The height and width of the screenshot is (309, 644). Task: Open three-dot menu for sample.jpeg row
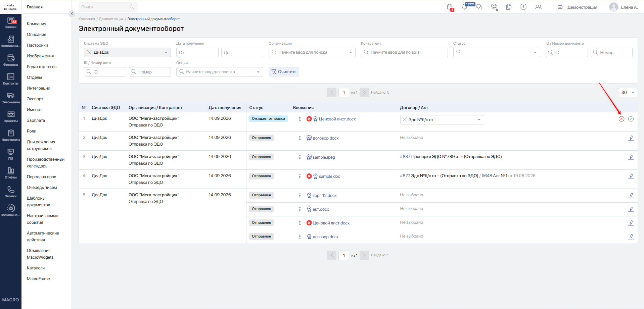(300, 157)
